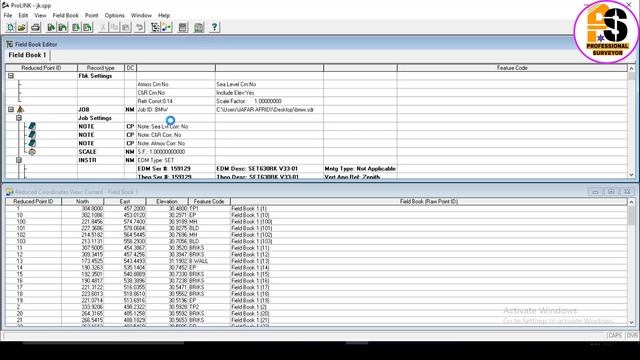Image resolution: width=640 pixels, height=360 pixels.
Task: Click the dark grid toolbar icon beside the coordinates icon
Action: 183,27
